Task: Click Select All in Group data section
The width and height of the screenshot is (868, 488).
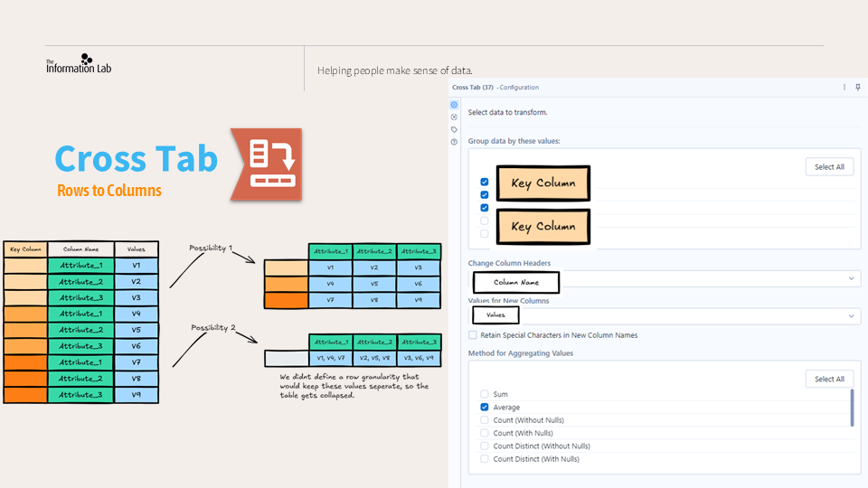Action: click(829, 166)
